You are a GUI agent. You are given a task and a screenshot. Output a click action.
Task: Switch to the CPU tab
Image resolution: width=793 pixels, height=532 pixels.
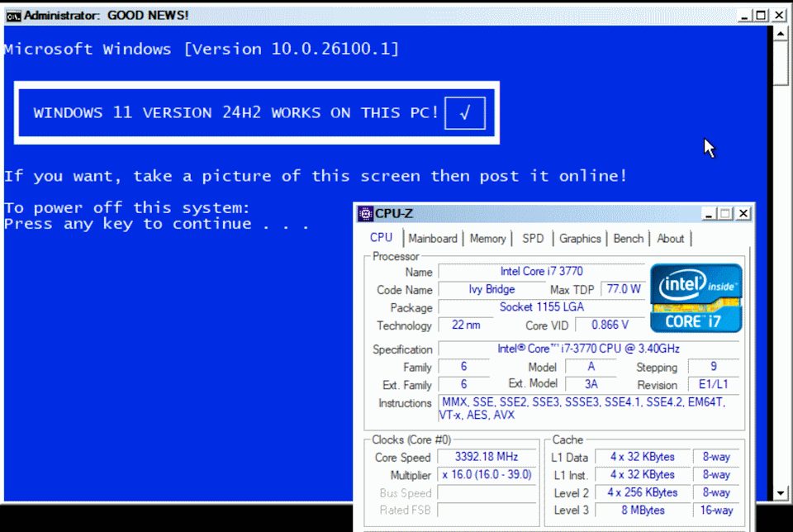(381, 238)
